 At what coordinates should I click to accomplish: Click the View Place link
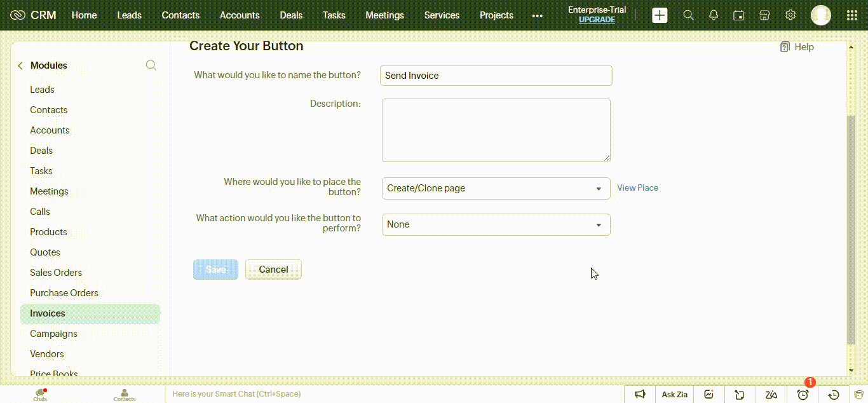pos(637,188)
